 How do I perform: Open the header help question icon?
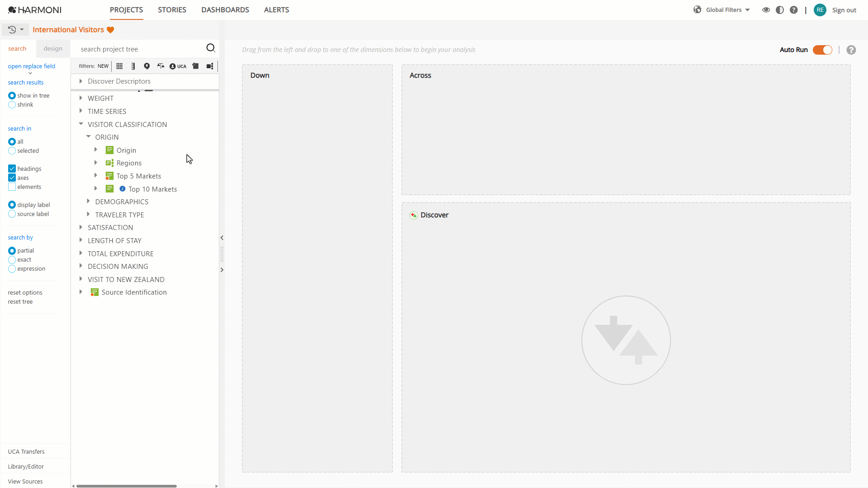click(794, 10)
